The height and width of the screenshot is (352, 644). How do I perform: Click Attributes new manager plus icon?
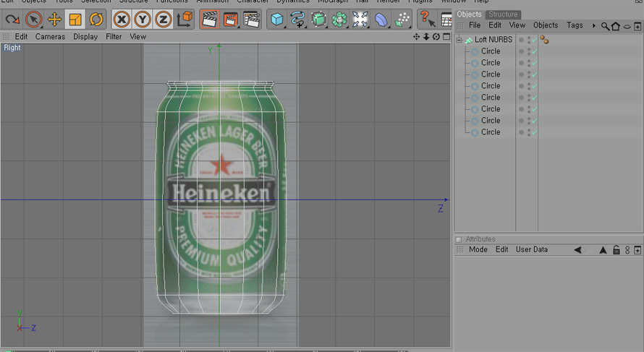coord(637,250)
